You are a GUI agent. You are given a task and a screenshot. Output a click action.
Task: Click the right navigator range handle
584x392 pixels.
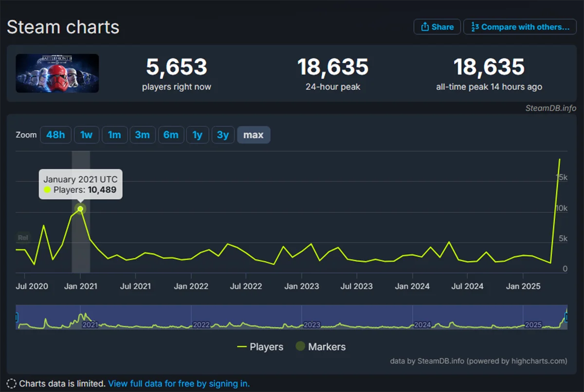tap(566, 317)
